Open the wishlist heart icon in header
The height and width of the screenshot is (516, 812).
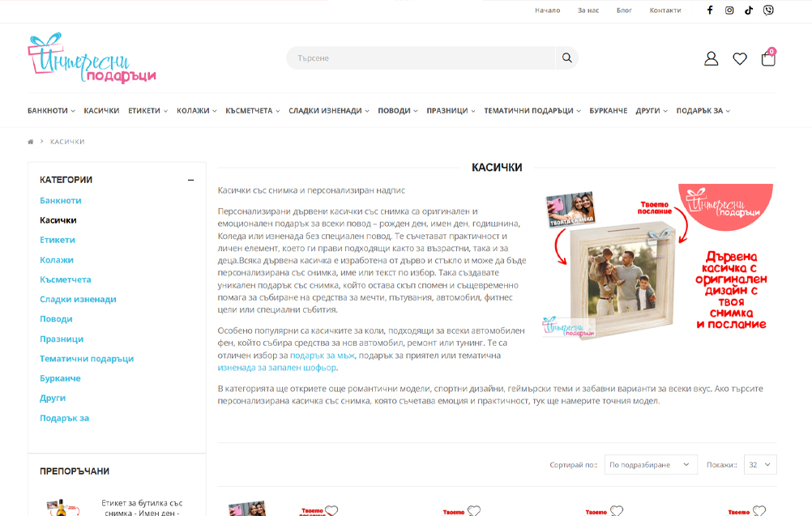point(740,58)
